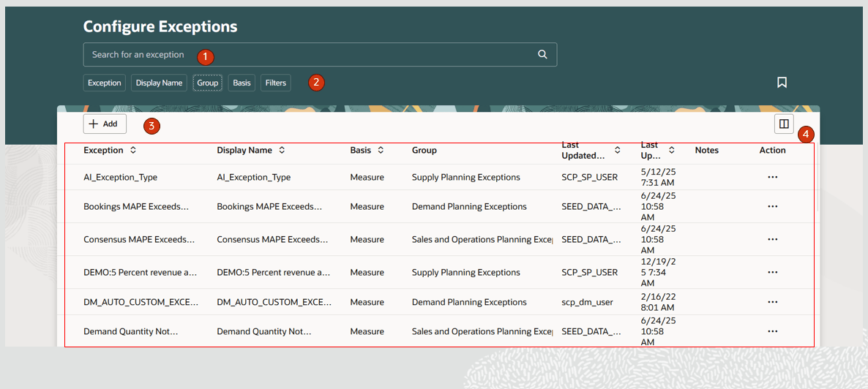This screenshot has height=389, width=868.
Task: Click the bookmark saved search icon
Action: click(x=782, y=83)
